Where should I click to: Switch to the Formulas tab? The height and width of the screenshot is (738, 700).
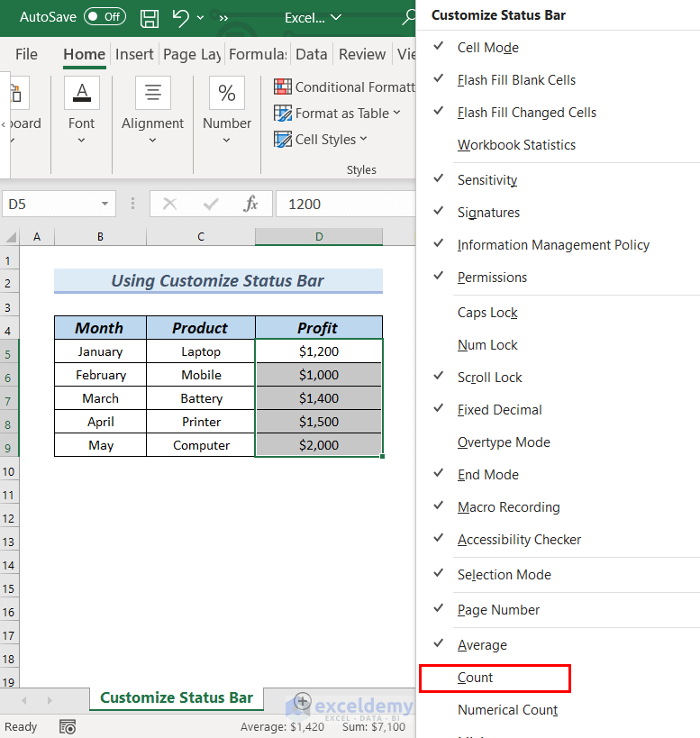(x=258, y=55)
